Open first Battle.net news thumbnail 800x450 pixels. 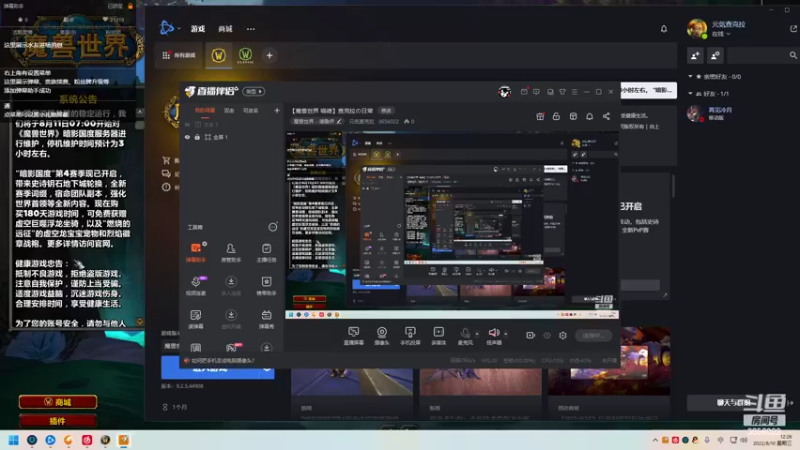pyautogui.click(x=352, y=382)
